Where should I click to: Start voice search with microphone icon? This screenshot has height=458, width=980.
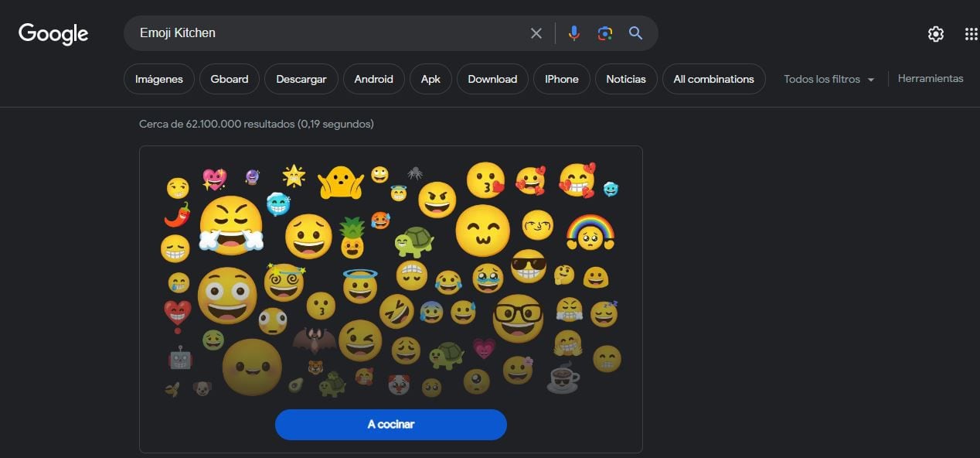pos(573,33)
